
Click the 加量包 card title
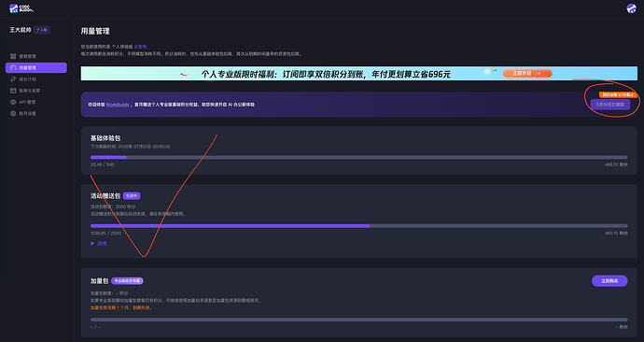99,281
